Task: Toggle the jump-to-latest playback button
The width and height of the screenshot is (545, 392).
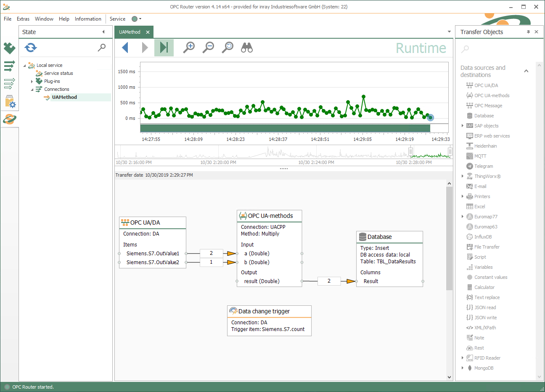Action: tap(164, 48)
